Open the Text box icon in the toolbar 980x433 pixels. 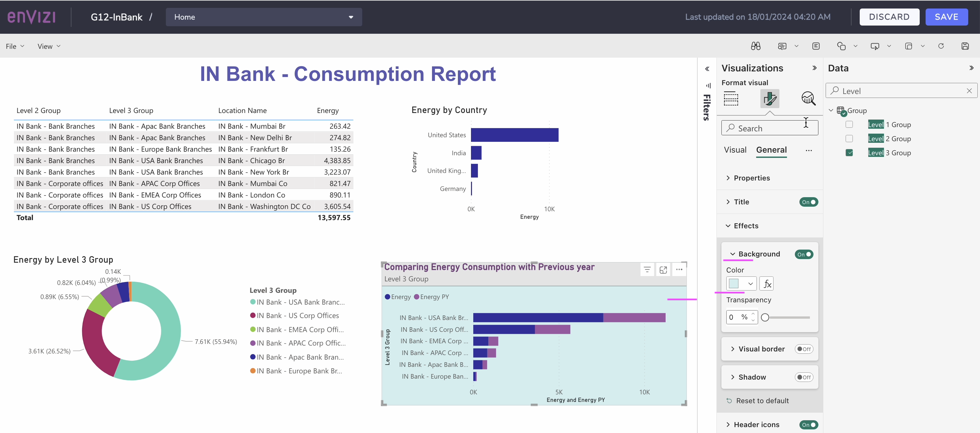816,46
